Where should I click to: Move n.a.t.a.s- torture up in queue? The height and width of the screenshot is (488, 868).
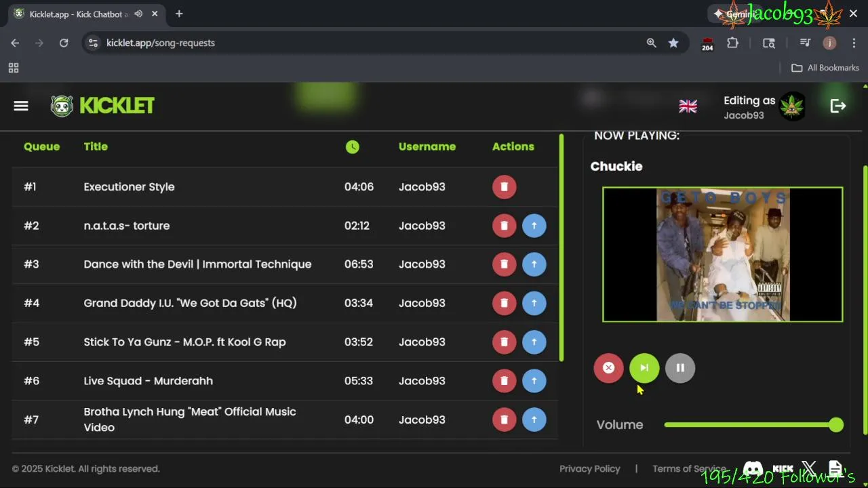534,226
